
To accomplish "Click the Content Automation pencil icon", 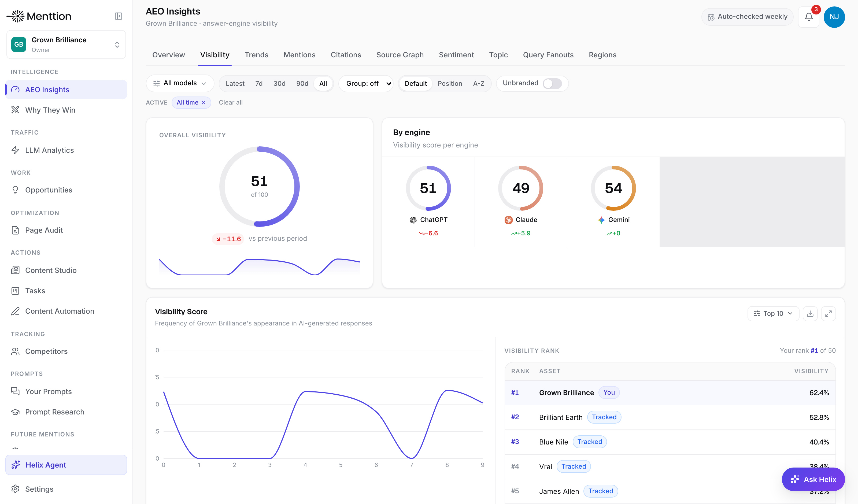I will 15,311.
